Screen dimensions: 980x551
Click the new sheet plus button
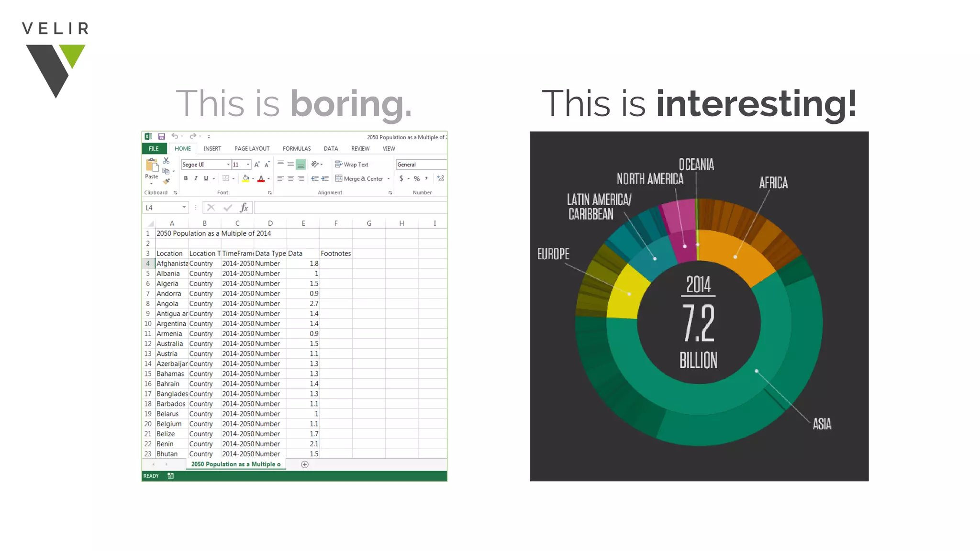point(305,464)
